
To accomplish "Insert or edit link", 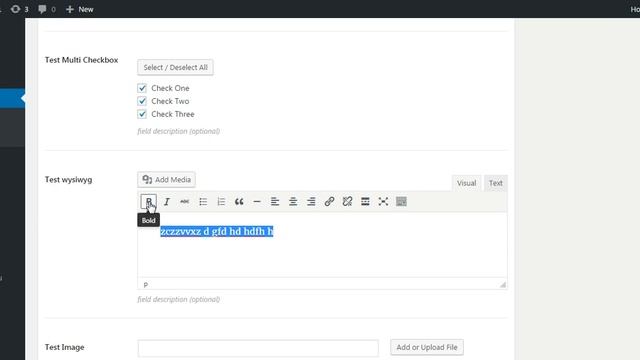I will click(329, 201).
